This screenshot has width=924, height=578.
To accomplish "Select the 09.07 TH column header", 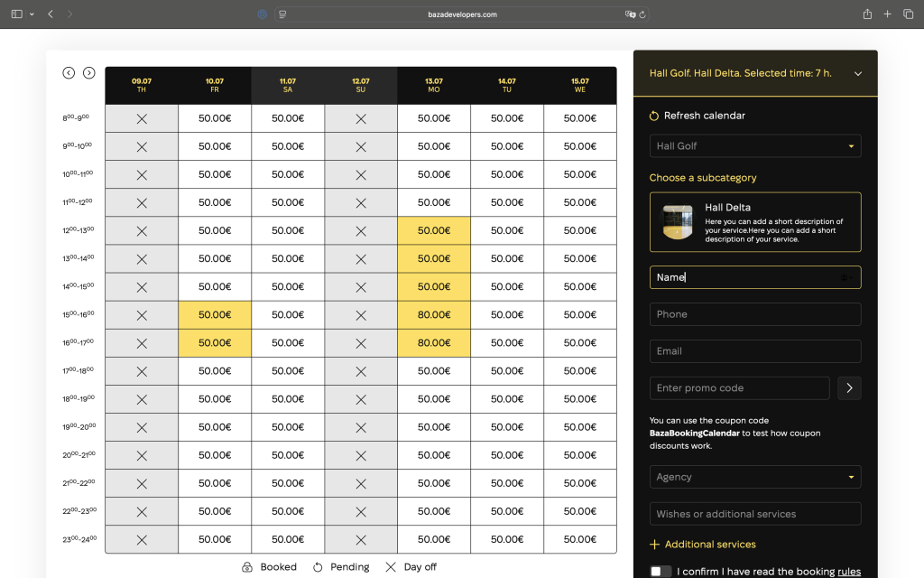I will (x=142, y=86).
